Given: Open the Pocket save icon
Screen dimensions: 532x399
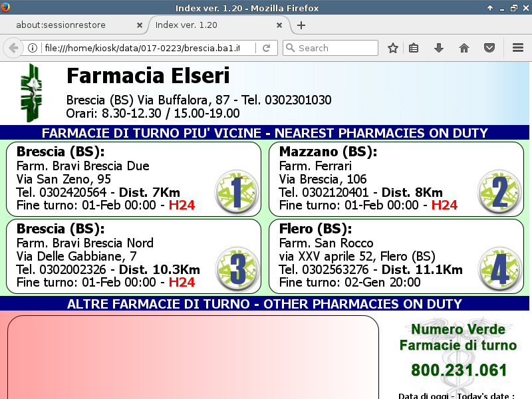Looking at the screenshot, I should pyautogui.click(x=489, y=48).
